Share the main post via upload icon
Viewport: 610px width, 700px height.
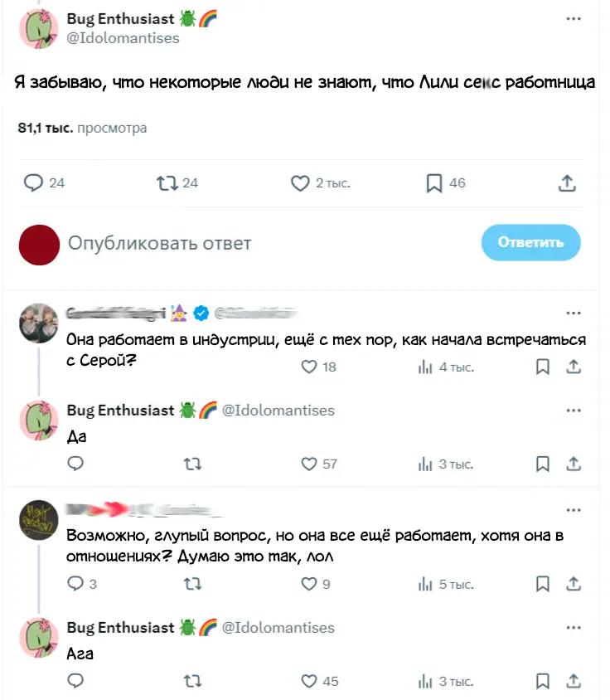pos(567,183)
